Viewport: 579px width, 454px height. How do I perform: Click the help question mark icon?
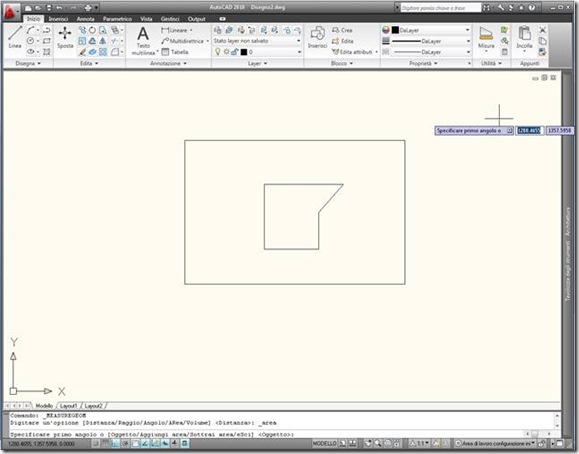532,7
